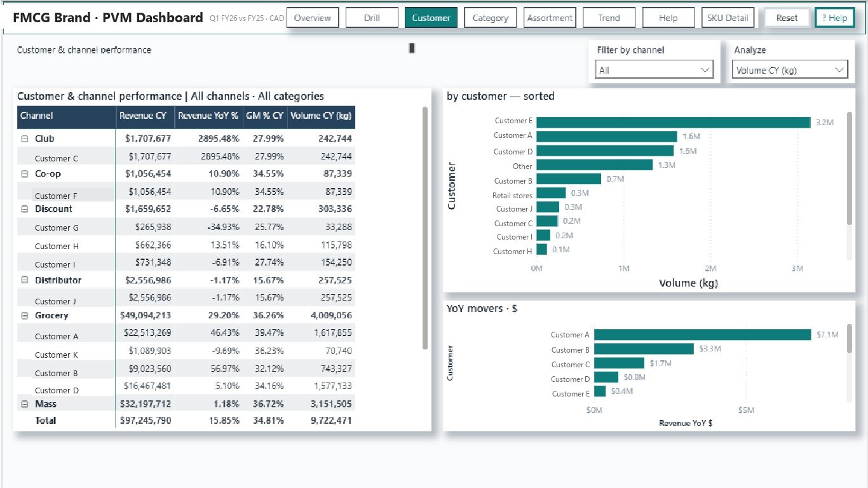Open the Filter by channel dropdown
Image resolution: width=868 pixels, height=488 pixels.
(654, 70)
